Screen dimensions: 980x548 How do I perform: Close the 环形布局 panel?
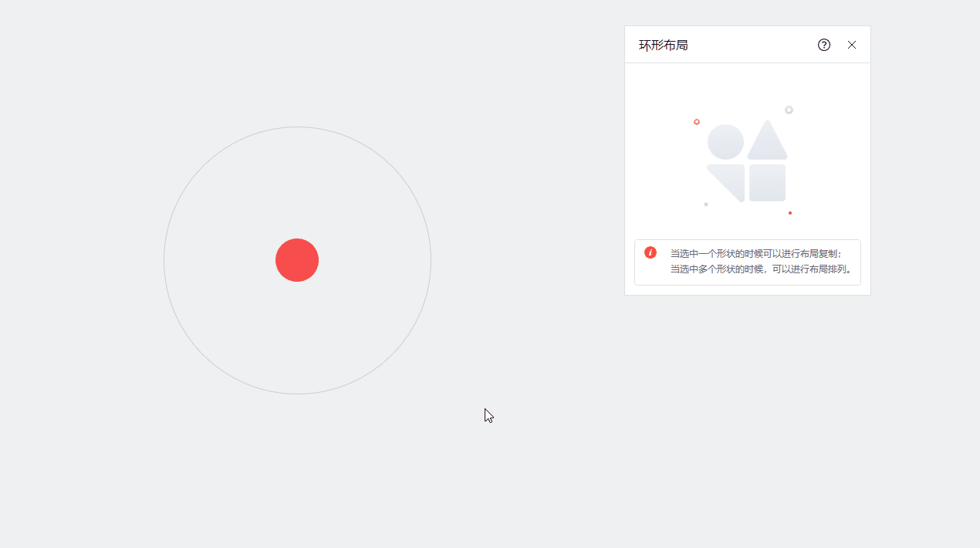[x=852, y=45]
